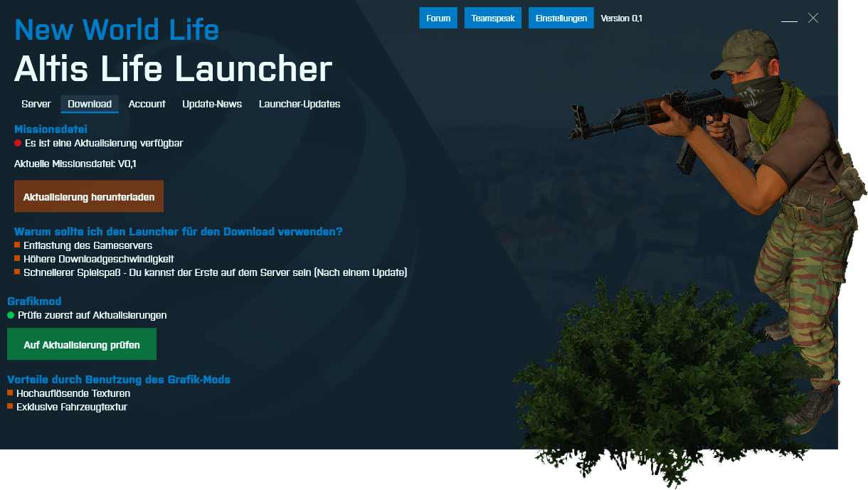
Task: Minimize the launcher window
Action: tap(788, 20)
